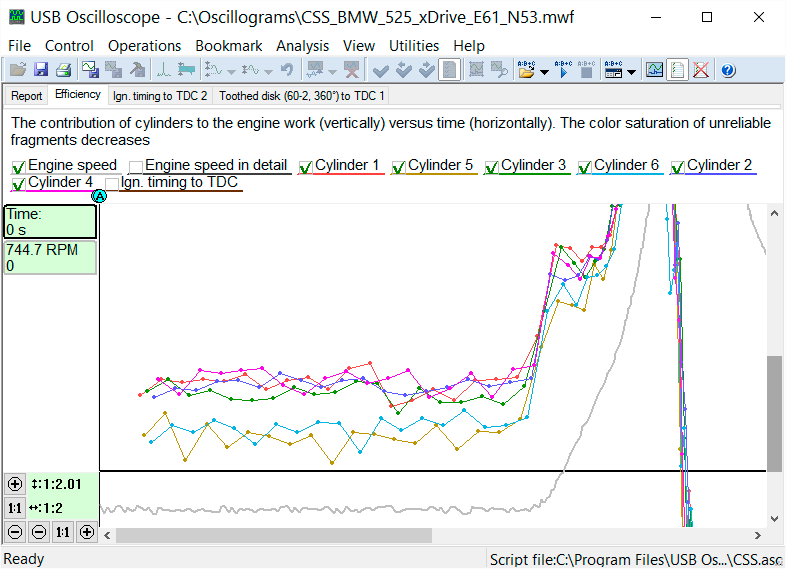This screenshot has height=569, width=786.
Task: Open a file with the folder icon
Action: [x=18, y=70]
